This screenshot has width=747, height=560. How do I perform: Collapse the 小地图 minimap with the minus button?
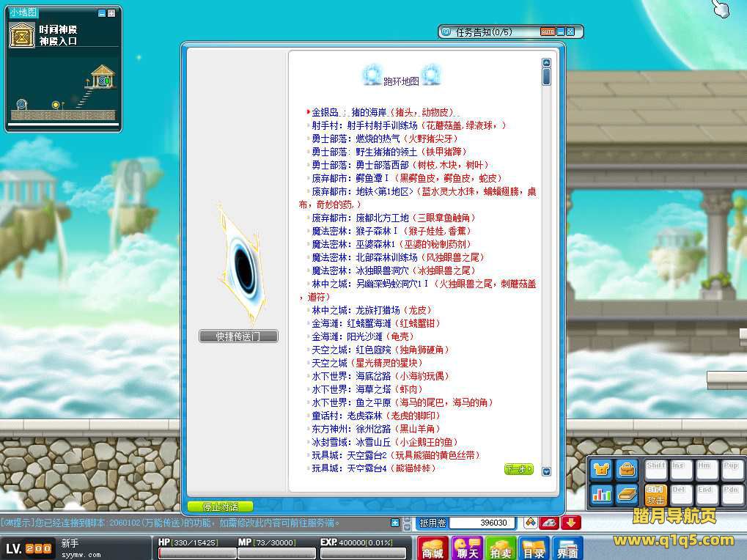tap(101, 13)
